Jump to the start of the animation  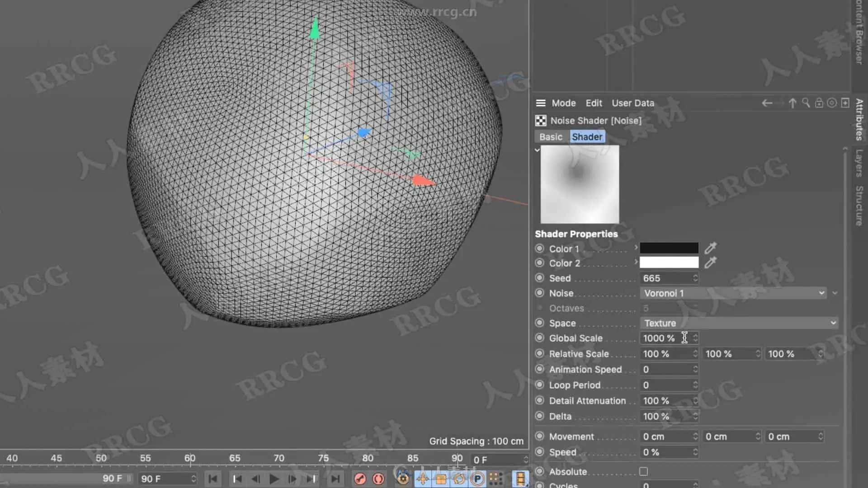pyautogui.click(x=212, y=479)
